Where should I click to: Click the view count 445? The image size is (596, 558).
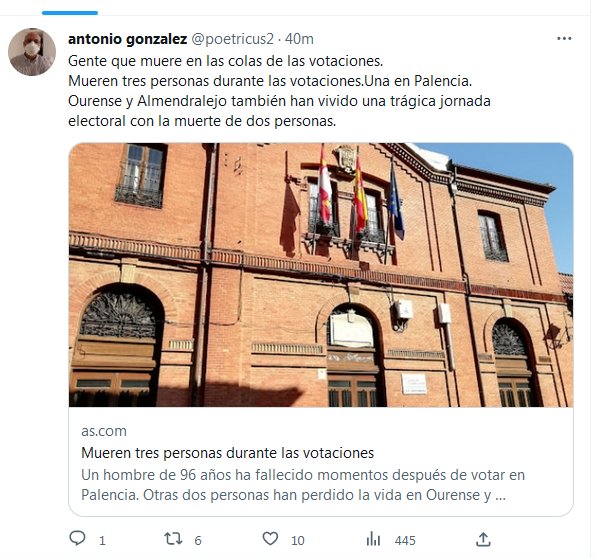click(x=405, y=541)
